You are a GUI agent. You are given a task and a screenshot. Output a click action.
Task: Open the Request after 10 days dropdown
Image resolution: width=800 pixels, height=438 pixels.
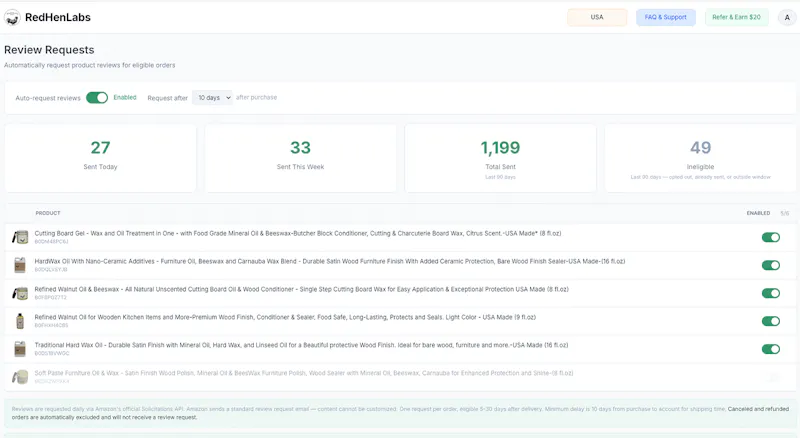point(212,98)
